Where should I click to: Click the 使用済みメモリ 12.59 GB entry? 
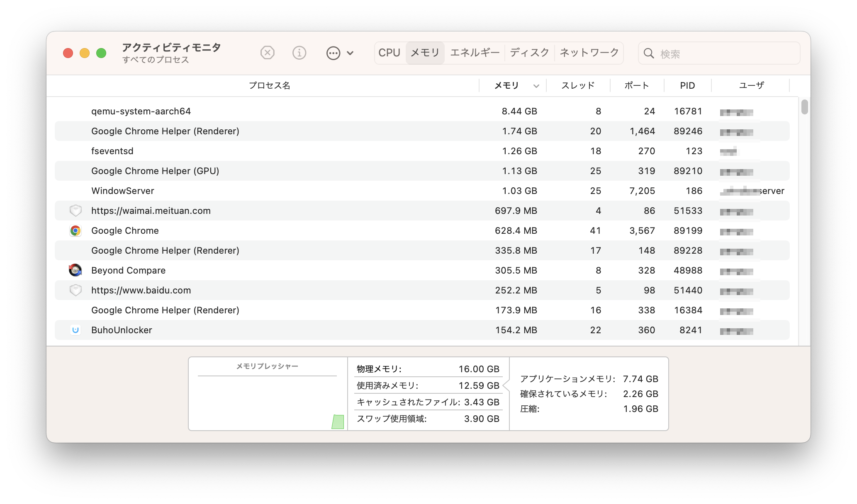pos(428,385)
